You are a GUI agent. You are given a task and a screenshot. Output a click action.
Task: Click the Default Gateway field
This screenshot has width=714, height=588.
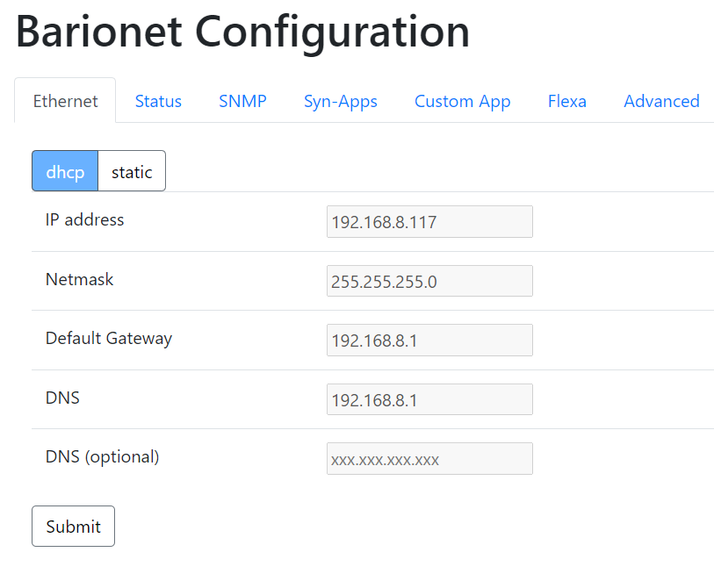429,340
